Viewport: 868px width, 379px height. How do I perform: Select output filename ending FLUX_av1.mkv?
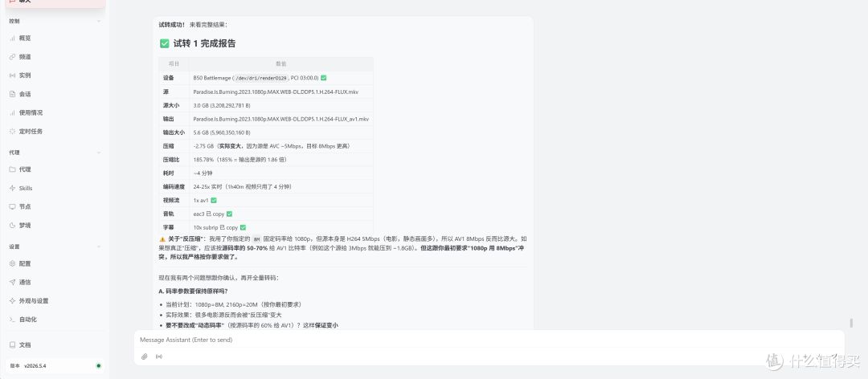pyautogui.click(x=281, y=119)
